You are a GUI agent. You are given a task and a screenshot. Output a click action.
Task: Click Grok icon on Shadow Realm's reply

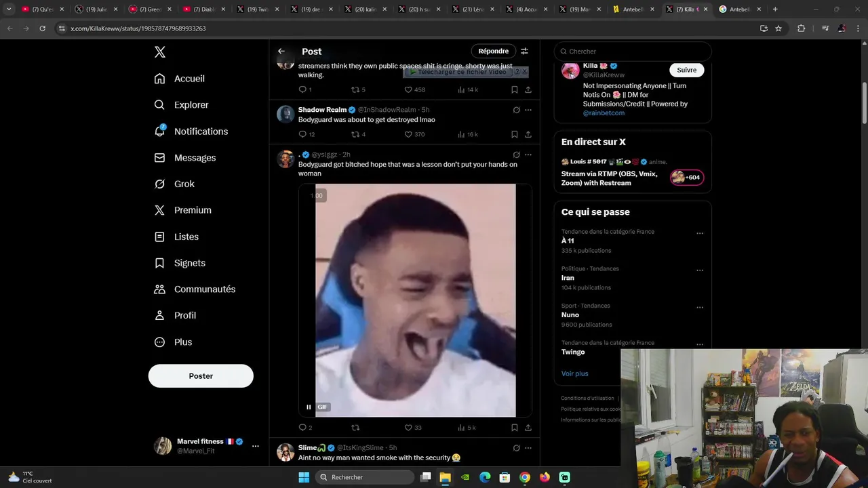coord(516,110)
